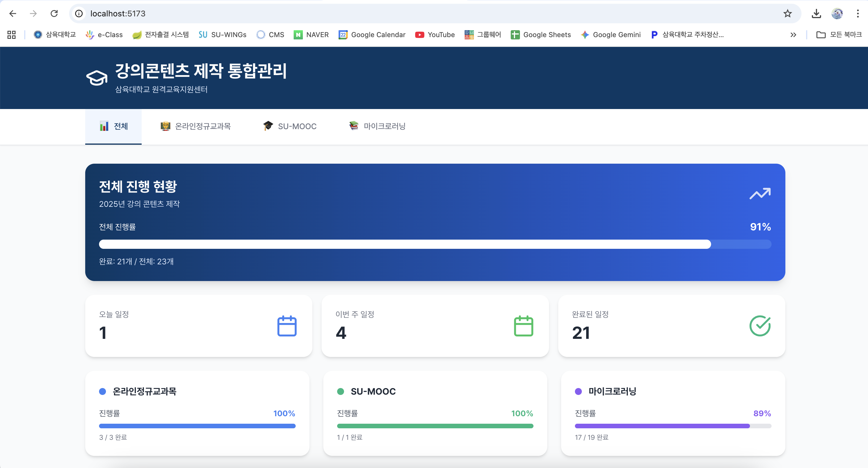Viewport: 868px width, 468px height.
Task: Open the 전자출결 시스템 bookmark
Action: click(161, 35)
